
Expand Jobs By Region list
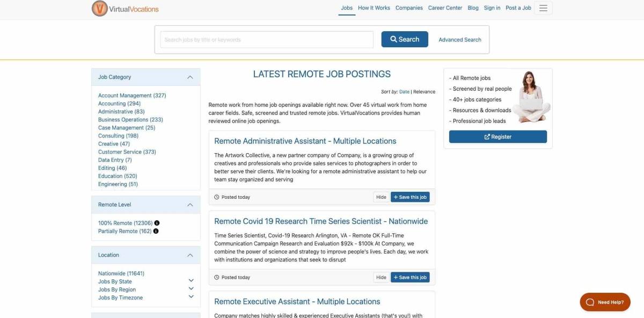pos(191,288)
